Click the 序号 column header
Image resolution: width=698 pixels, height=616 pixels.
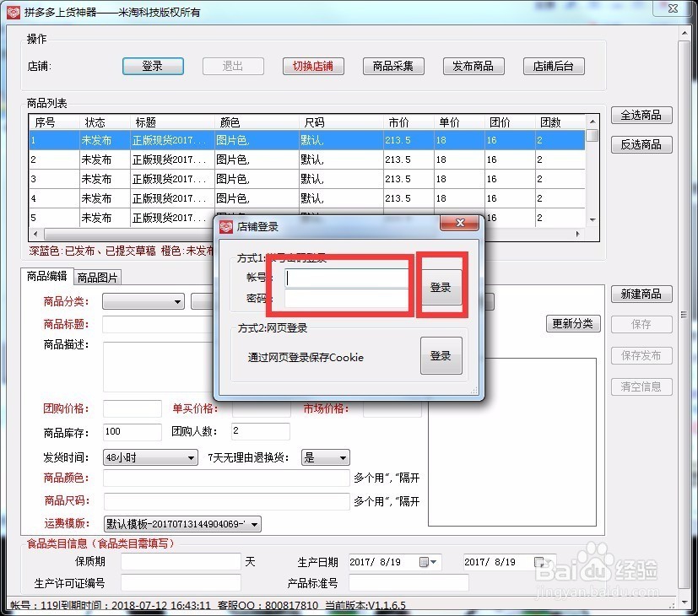point(54,122)
